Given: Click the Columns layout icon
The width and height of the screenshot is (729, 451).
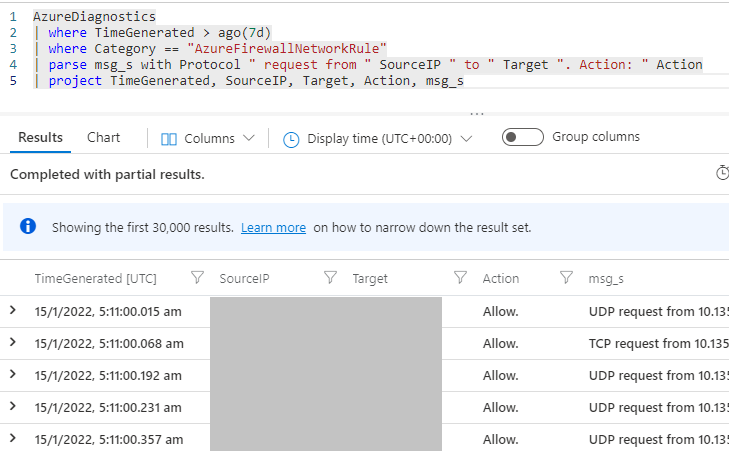Looking at the screenshot, I should pyautogui.click(x=169, y=139).
